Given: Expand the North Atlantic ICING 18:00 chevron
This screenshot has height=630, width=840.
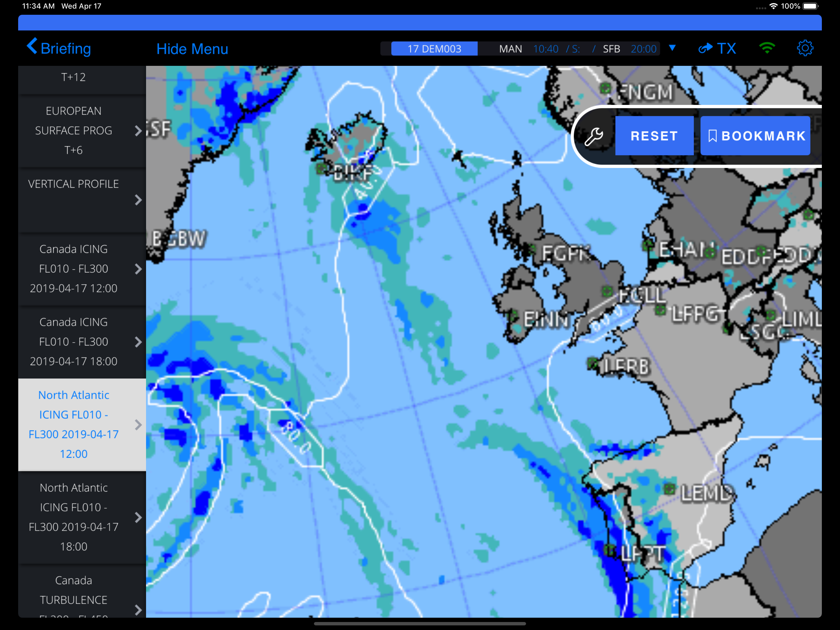Looking at the screenshot, I should tap(138, 517).
